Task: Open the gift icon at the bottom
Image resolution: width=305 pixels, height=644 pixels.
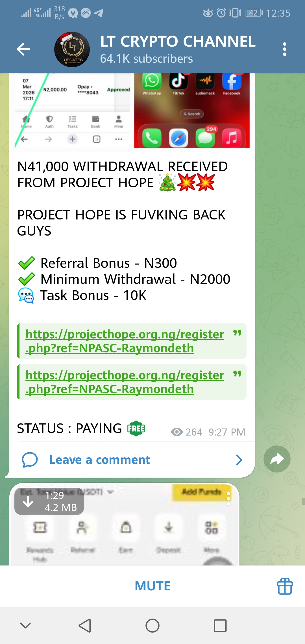Action: pyautogui.click(x=285, y=586)
